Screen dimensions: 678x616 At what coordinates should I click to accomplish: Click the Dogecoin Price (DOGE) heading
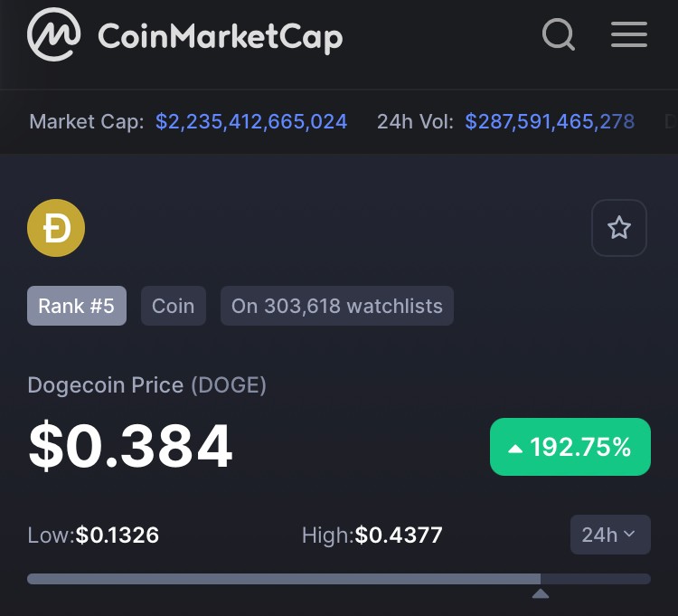click(146, 385)
